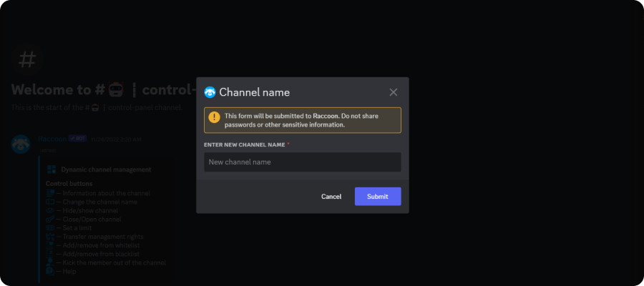Viewport: 644px width, 286px height.
Task: Click the 'Change the channel name' icon
Action: [x=50, y=202]
